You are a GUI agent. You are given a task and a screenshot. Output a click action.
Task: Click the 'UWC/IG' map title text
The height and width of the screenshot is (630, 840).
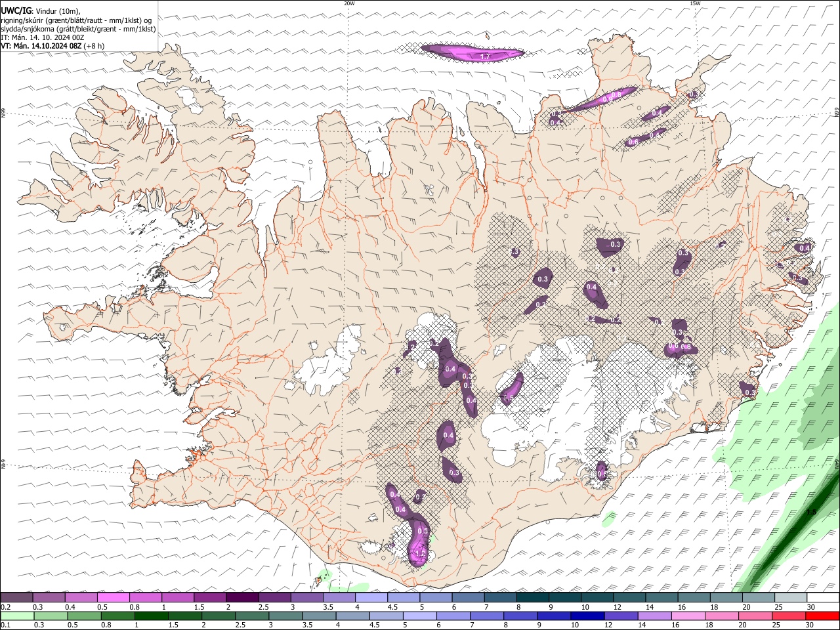click(16, 10)
